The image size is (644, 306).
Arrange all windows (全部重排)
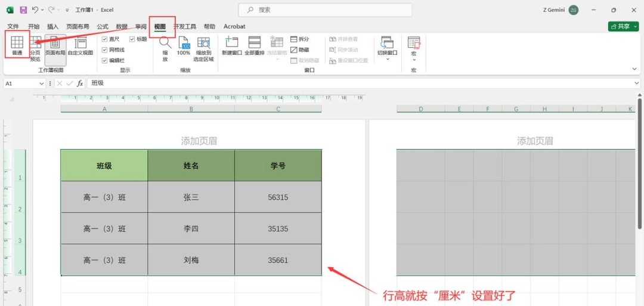tap(255, 45)
